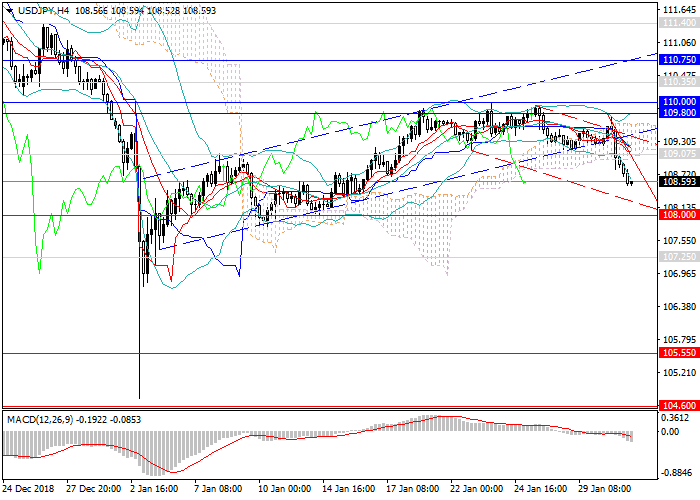Click the MACD scale value 0.3612

[x=677, y=418]
